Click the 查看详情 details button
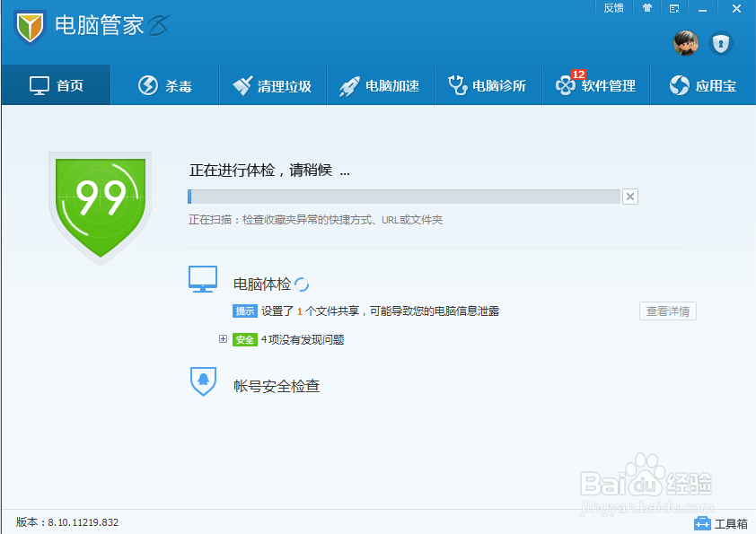Viewport: 756px width, 534px height. click(x=668, y=311)
